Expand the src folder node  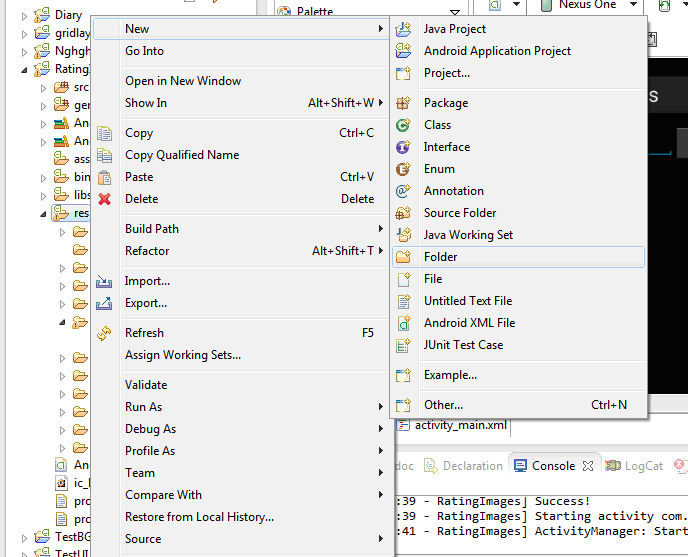43,88
